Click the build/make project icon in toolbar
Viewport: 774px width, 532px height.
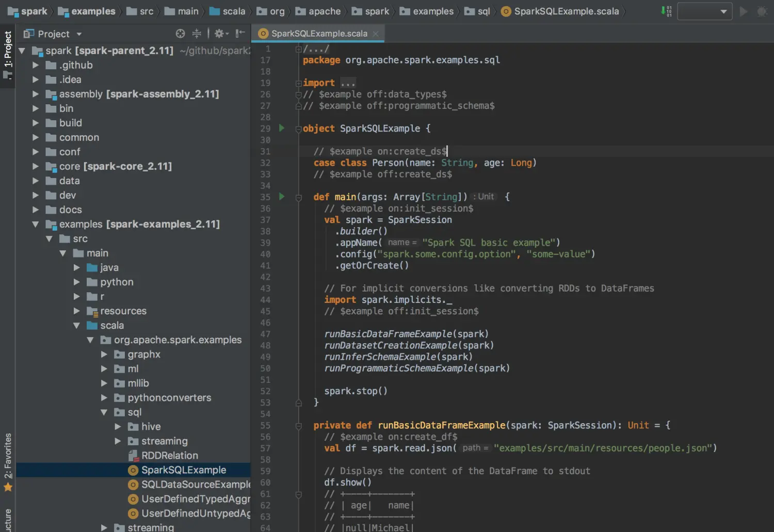pyautogui.click(x=666, y=11)
